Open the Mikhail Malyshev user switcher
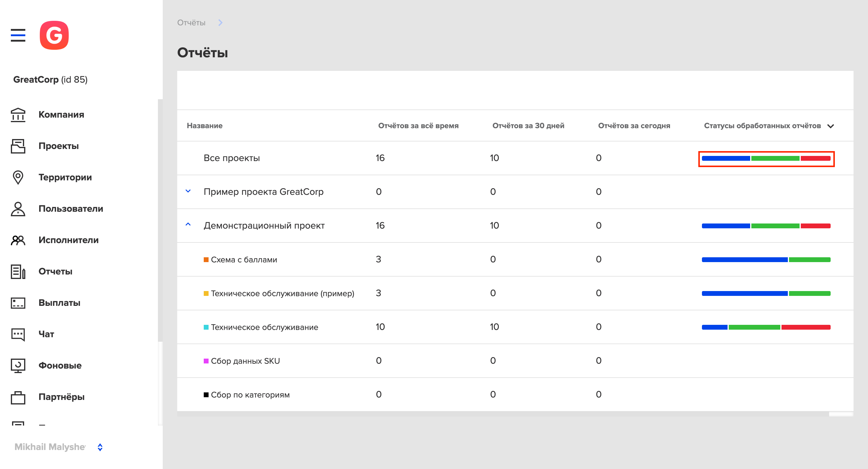868x469 pixels. coord(100,447)
